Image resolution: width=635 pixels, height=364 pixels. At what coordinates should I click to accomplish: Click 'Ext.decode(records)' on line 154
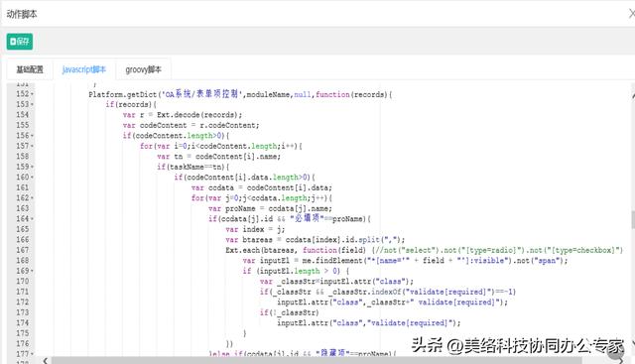coord(198,115)
